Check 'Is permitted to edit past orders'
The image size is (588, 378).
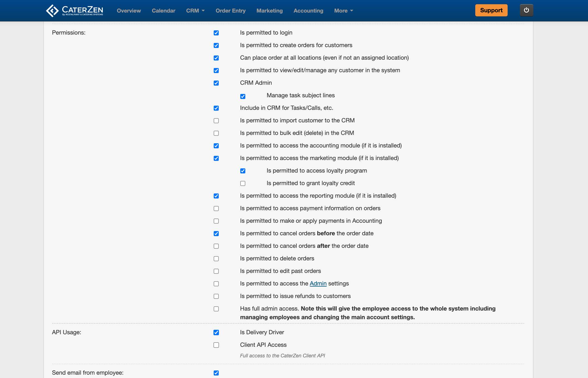point(216,271)
